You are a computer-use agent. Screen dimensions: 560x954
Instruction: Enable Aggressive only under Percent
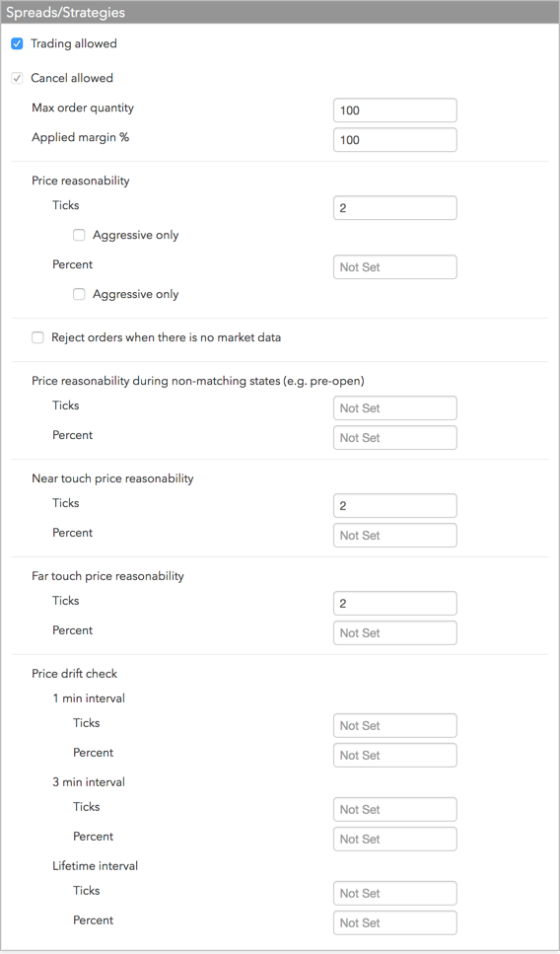point(79,294)
